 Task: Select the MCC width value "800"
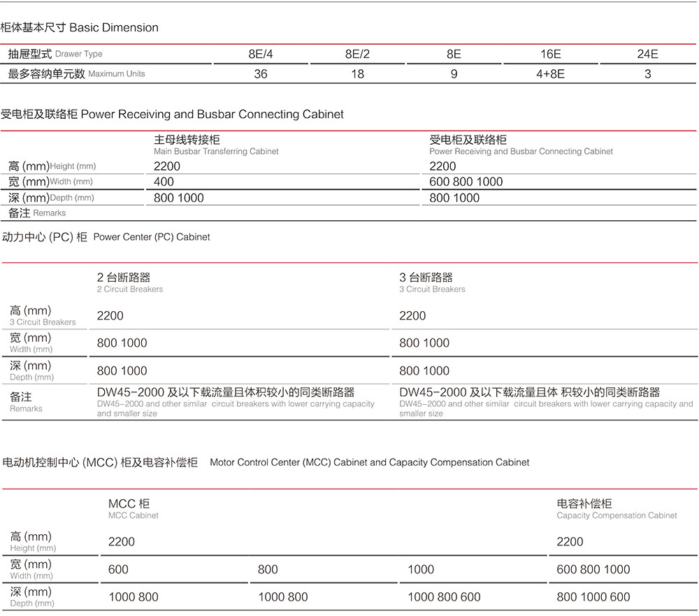268,570
